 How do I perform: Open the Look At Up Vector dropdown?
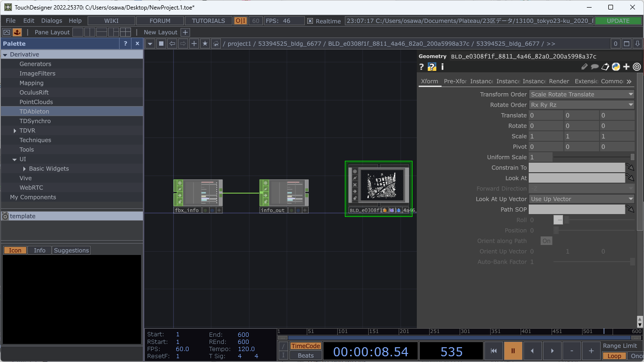pyautogui.click(x=581, y=199)
